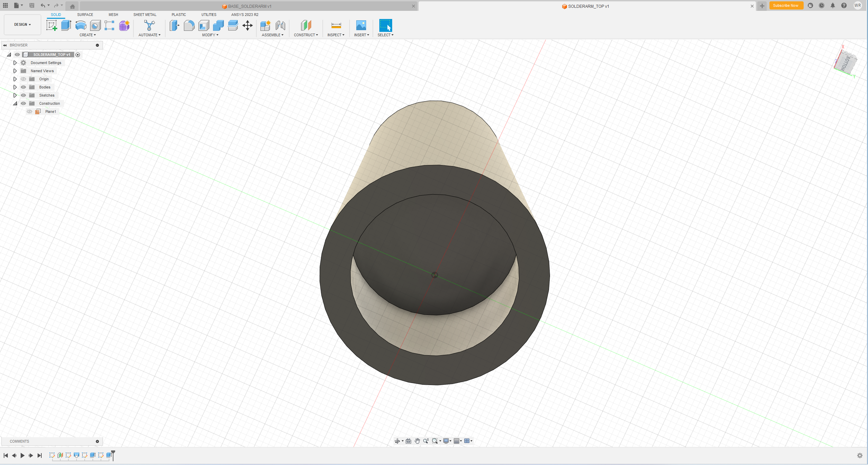Screen dimensions: 868x465
Task: Select the Hole tool
Action: (95, 25)
